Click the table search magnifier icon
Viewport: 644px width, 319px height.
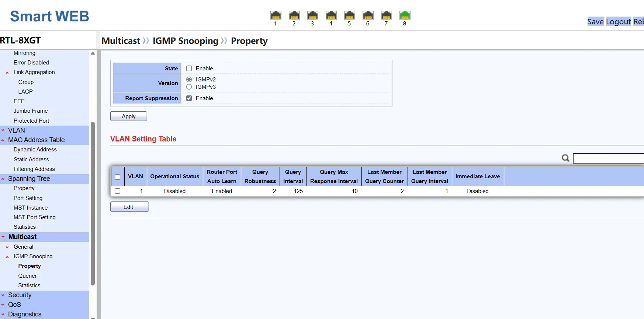[x=565, y=158]
